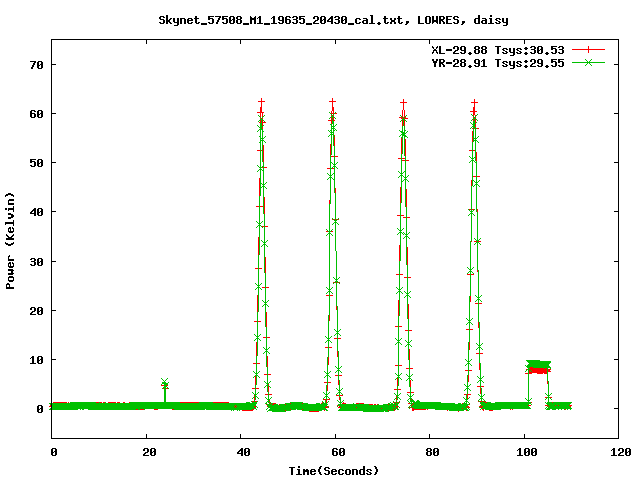Screen dimensions: 640x480
Task: Click the 100 tick label on the time axis
Action: click(527, 452)
